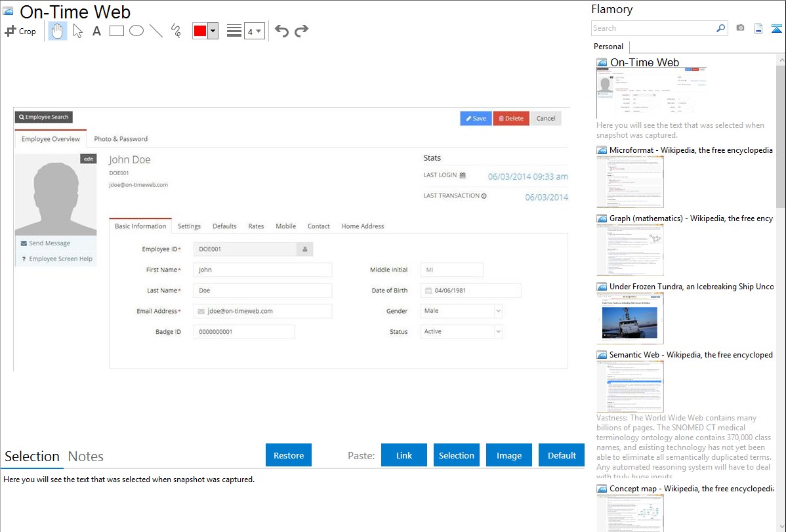Select the straight line tool
The height and width of the screenshot is (532, 786).
coord(156,31)
